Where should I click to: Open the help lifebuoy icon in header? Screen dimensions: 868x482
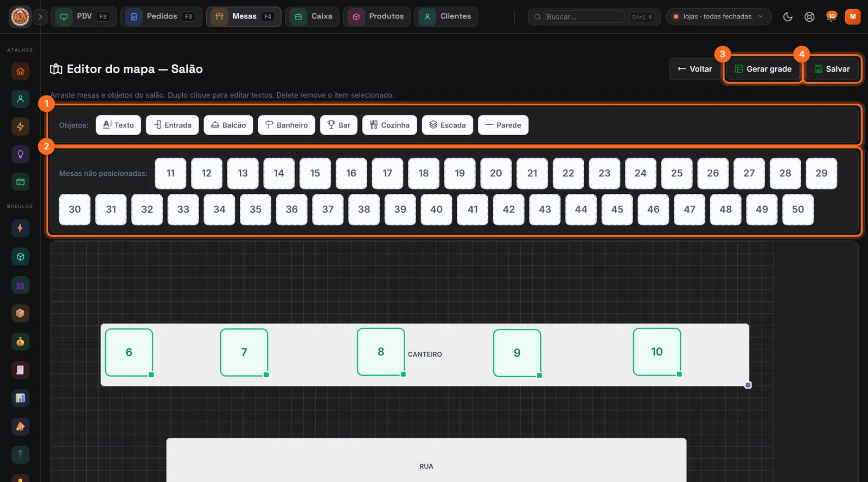tap(809, 17)
